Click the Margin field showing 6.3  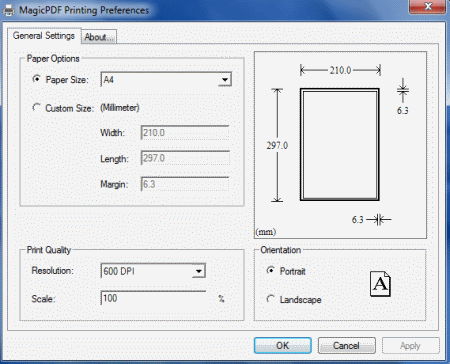coord(185,184)
